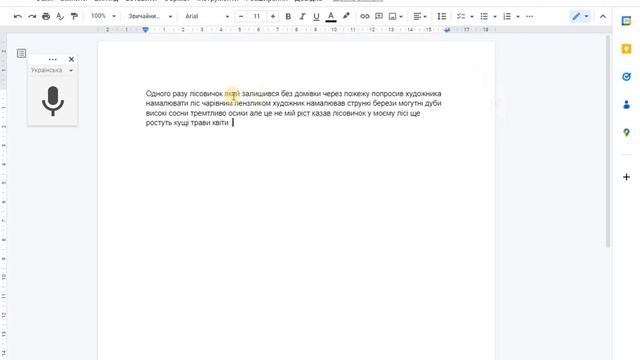Close the voice typing panel

[71, 59]
